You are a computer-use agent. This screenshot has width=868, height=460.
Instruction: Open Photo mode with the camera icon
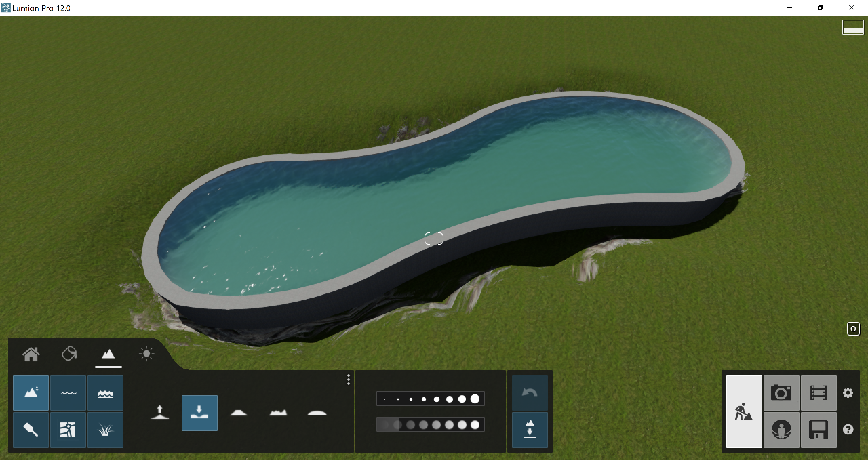pos(782,392)
